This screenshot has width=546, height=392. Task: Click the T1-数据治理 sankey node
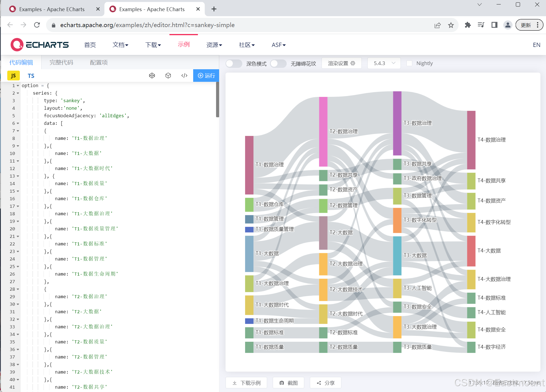click(x=249, y=165)
